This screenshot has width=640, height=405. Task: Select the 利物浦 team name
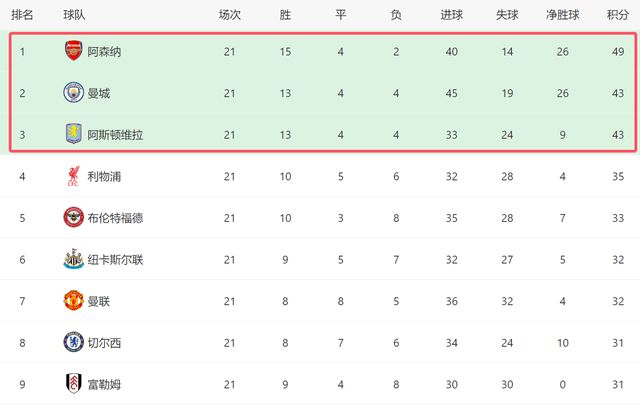[x=105, y=177]
